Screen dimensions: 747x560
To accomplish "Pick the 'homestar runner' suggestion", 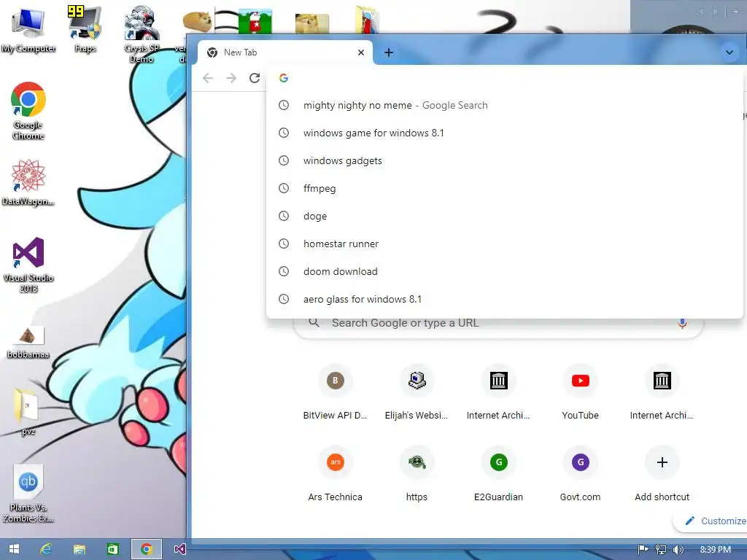I will click(x=505, y=244).
